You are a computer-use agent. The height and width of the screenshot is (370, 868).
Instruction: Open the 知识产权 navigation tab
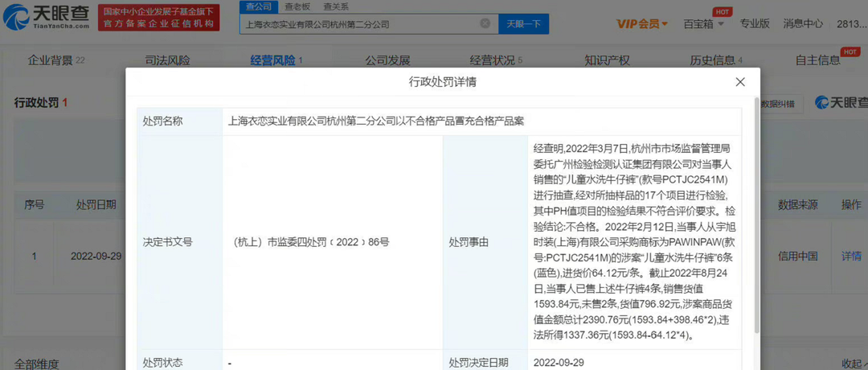[x=608, y=60]
